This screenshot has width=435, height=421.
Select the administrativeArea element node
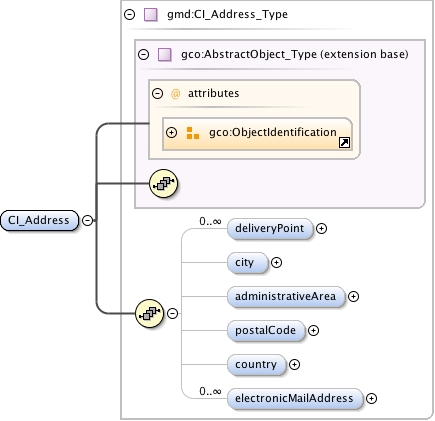(286, 296)
